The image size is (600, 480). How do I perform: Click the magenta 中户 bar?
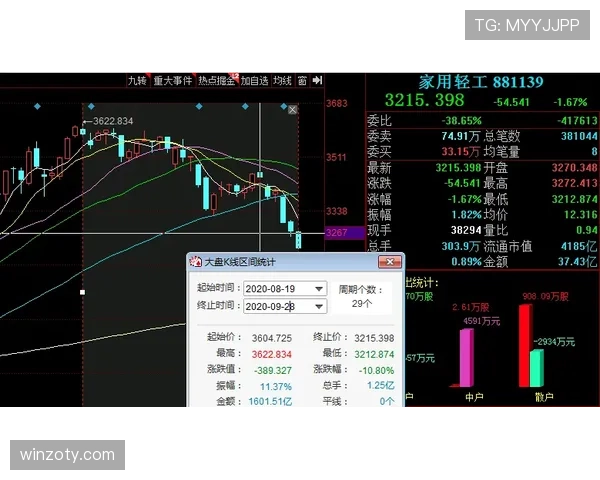(466, 358)
